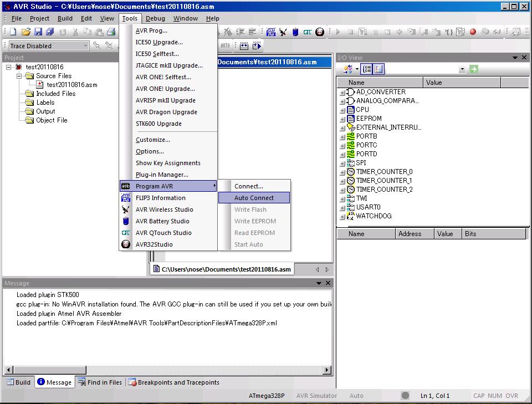Image resolution: width=532 pixels, height=404 pixels.
Task: Click the red breakpoint toolbar icon
Action: [x=473, y=32]
